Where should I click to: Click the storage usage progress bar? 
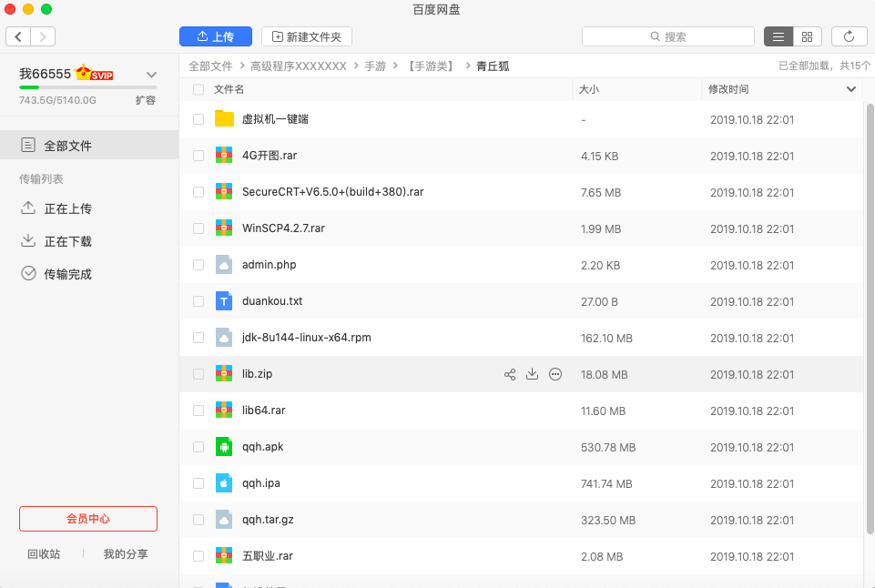[87, 87]
